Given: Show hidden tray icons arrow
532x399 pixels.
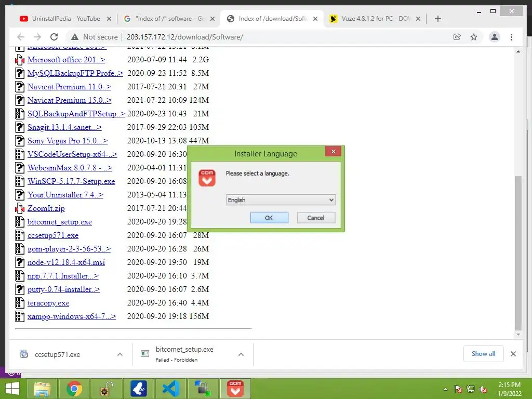Looking at the screenshot, I should [445, 390].
